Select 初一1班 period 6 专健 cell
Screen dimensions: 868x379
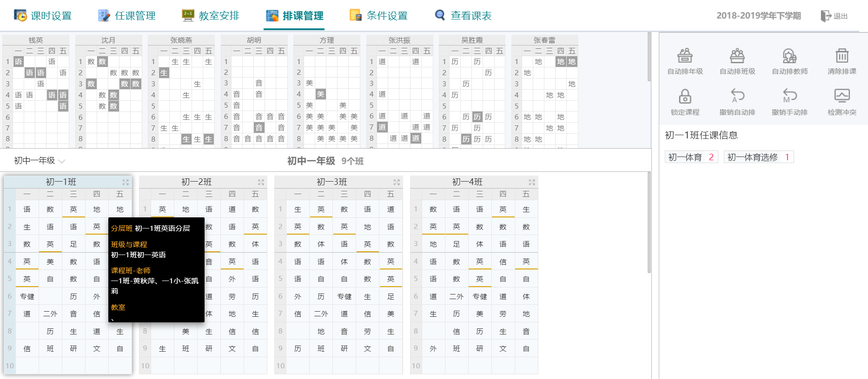27,296
